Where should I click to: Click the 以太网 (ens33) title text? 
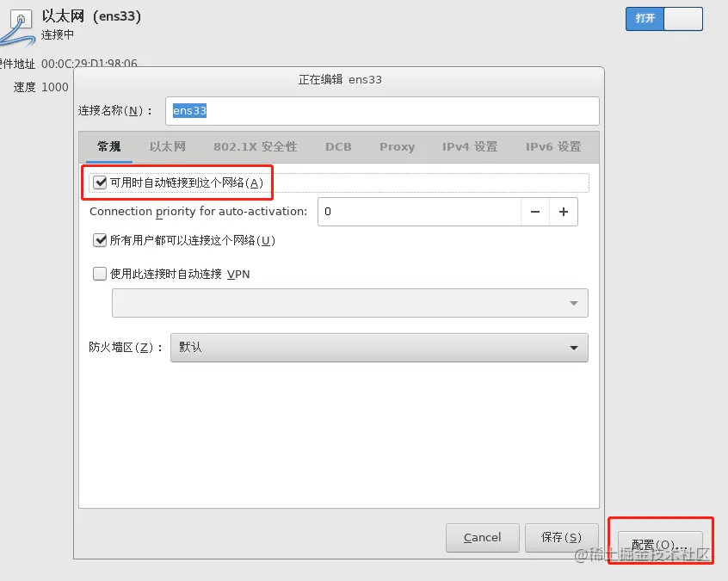tap(91, 16)
